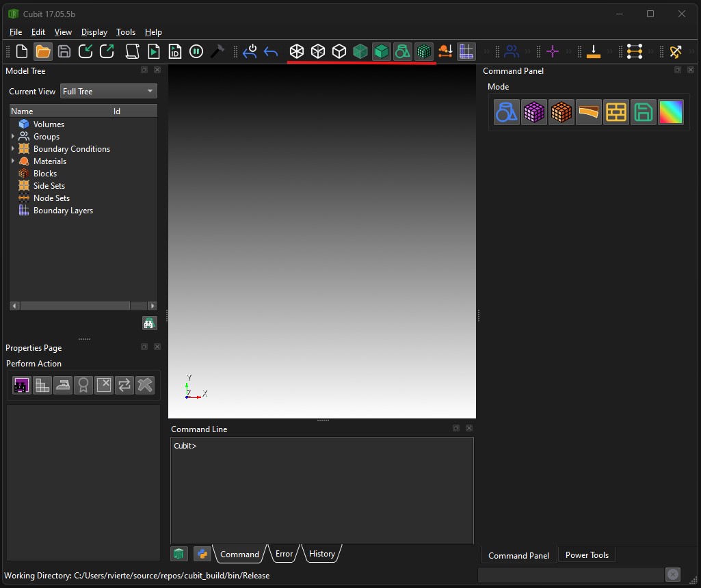Open Geometry mode in the Command Panel
Image resolution: width=701 pixels, height=588 pixels.
(x=506, y=111)
